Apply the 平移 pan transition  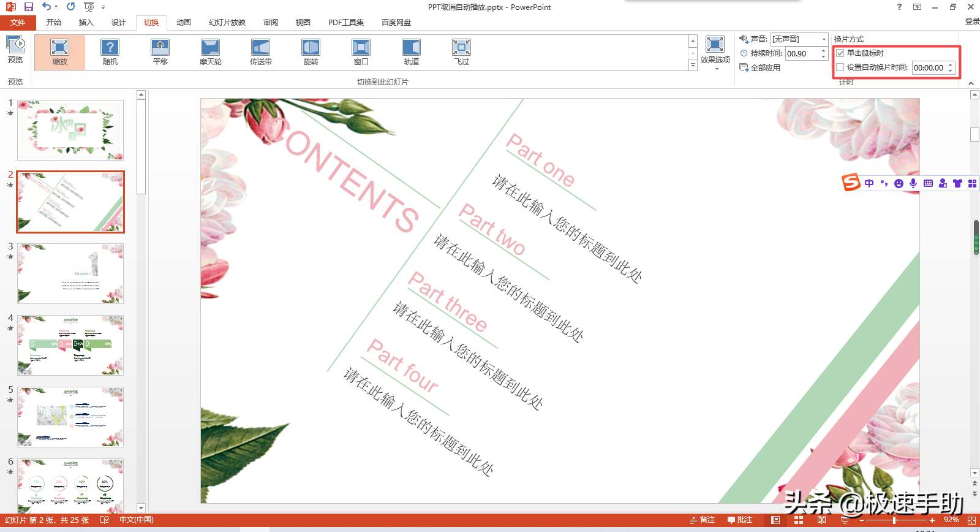[x=160, y=52]
